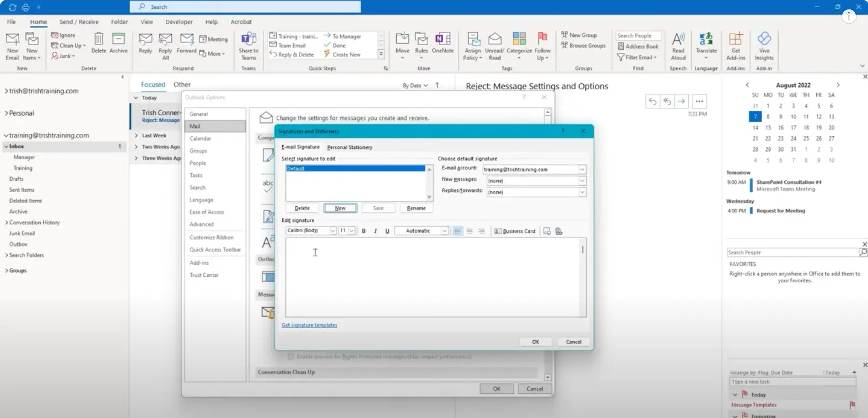Insert a picture into the signature
The width and height of the screenshot is (868, 418).
pos(547,231)
